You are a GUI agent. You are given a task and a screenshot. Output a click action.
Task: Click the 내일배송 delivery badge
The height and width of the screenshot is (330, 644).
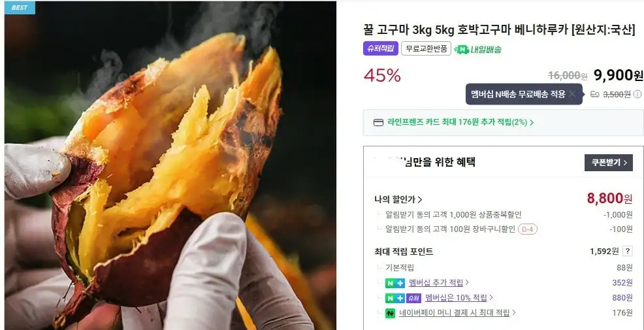click(x=478, y=49)
